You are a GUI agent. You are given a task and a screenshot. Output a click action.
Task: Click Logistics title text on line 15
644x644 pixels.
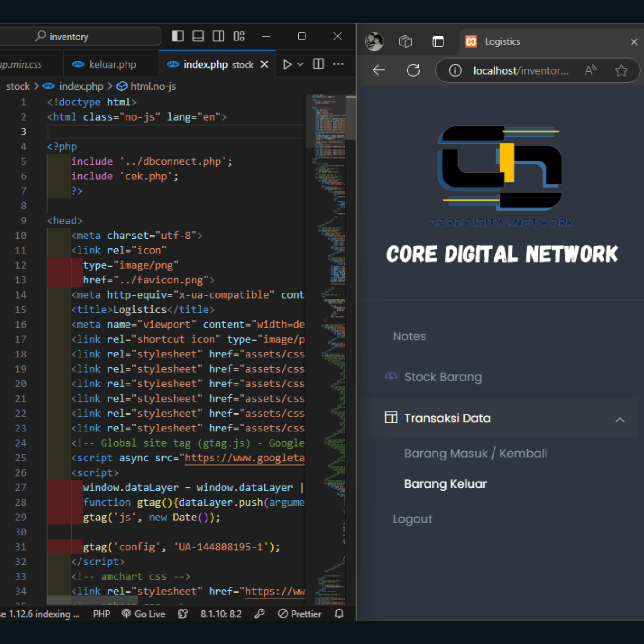[x=140, y=310]
